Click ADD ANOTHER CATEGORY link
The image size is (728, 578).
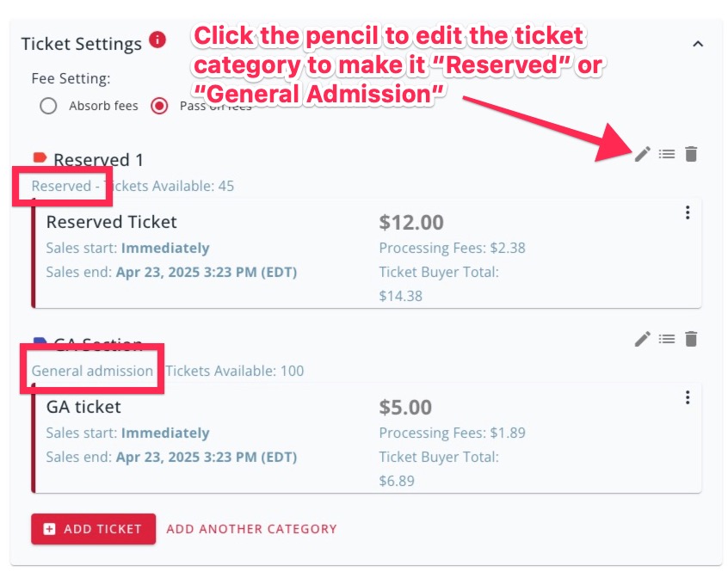(x=251, y=529)
